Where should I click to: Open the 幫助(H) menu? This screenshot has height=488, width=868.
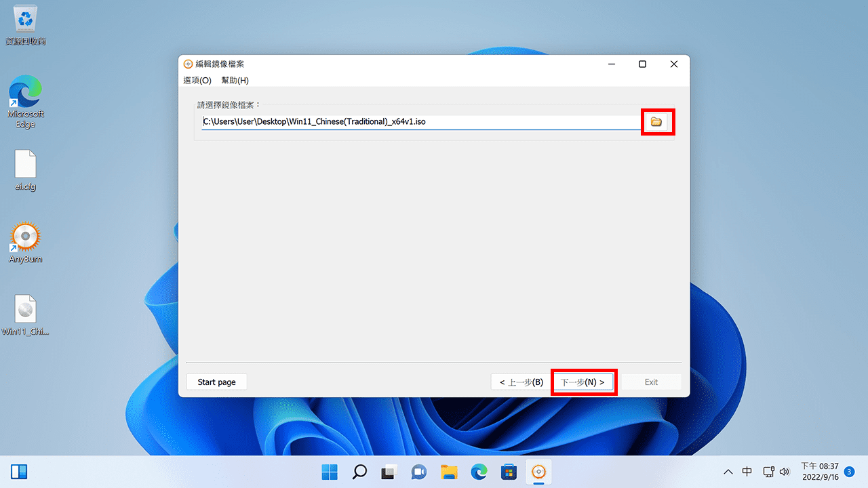click(x=235, y=81)
